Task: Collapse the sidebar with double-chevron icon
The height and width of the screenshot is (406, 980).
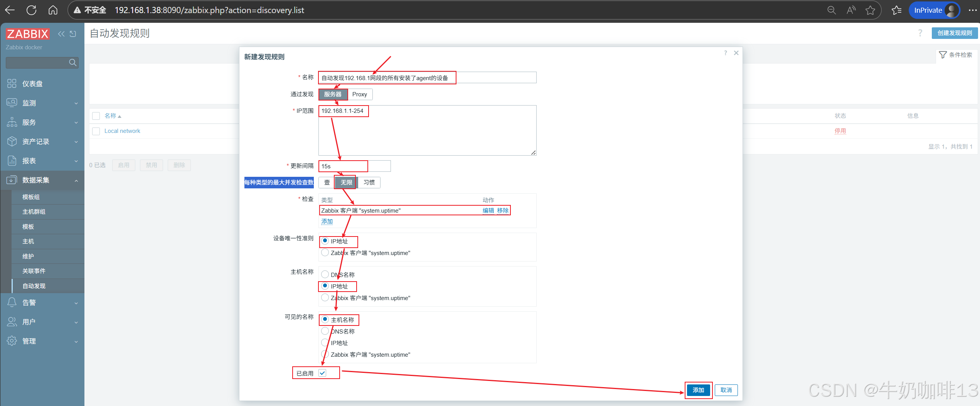Action: click(61, 34)
